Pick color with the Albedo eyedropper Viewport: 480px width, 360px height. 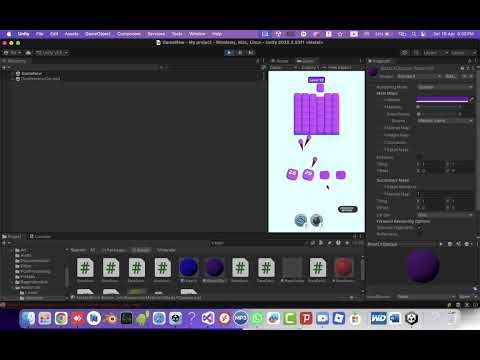click(x=471, y=100)
